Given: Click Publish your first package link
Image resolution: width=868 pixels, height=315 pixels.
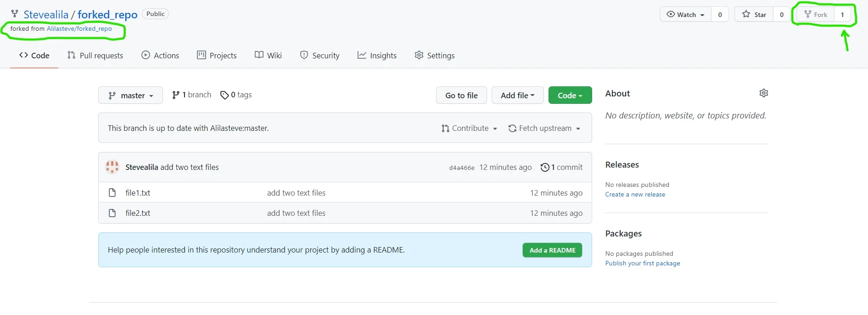Looking at the screenshot, I should pyautogui.click(x=643, y=263).
